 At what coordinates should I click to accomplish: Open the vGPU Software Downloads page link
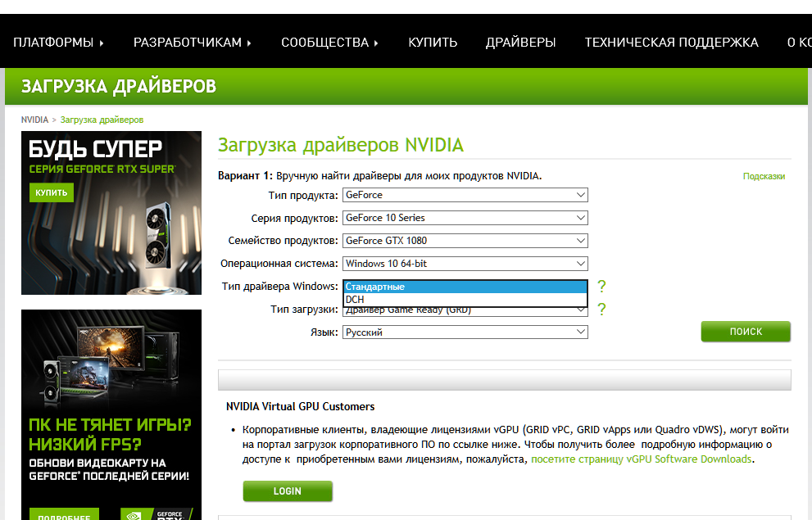click(641, 459)
